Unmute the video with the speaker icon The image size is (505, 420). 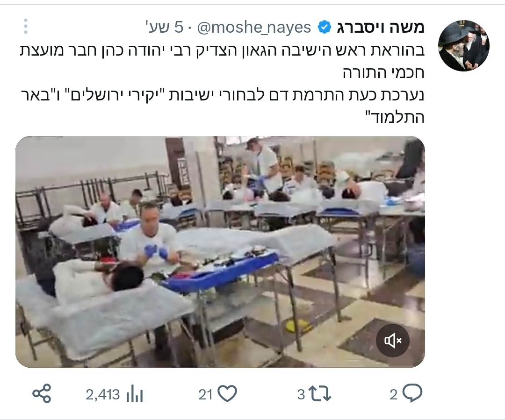393,341
